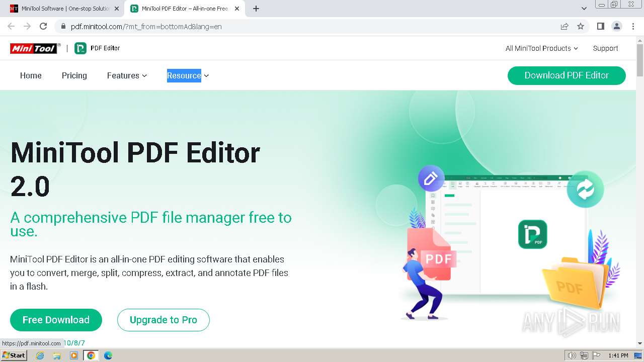Viewport: 644px width, 362px height.
Task: Click the teal convert arrows illustration icon
Action: [x=585, y=189]
